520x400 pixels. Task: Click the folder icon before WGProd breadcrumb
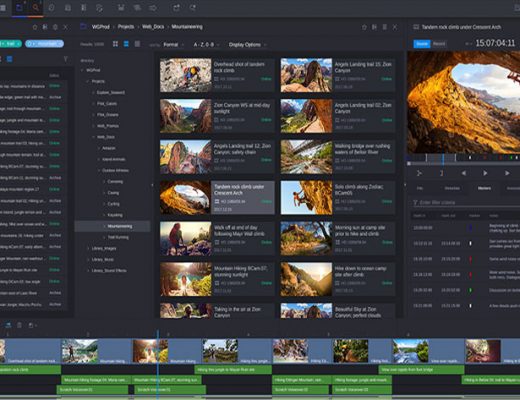[x=83, y=27]
